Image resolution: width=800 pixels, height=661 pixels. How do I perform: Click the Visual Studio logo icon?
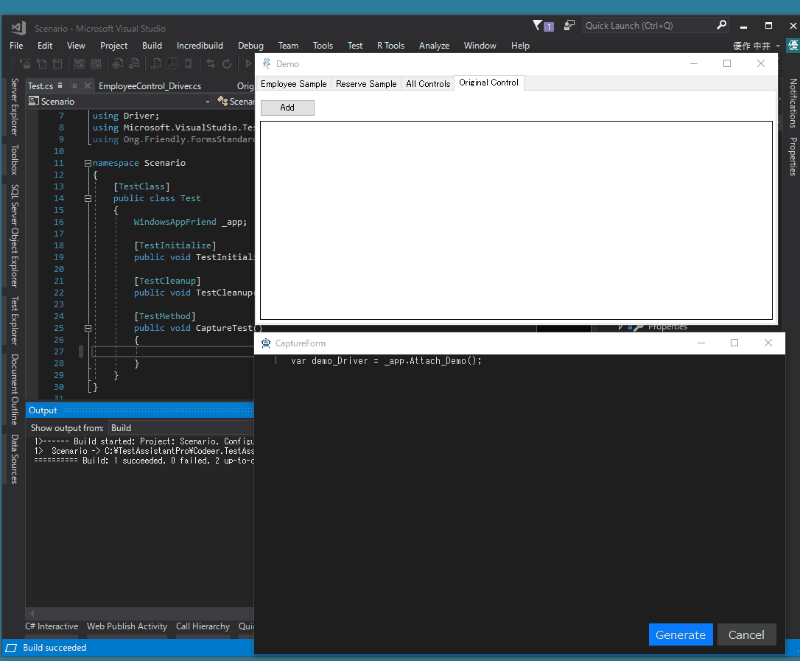pos(18,28)
